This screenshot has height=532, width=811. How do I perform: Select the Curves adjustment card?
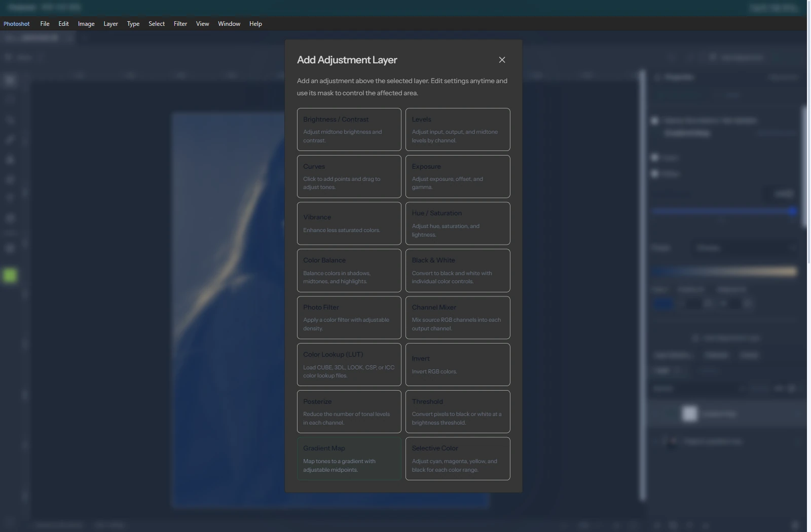(349, 176)
